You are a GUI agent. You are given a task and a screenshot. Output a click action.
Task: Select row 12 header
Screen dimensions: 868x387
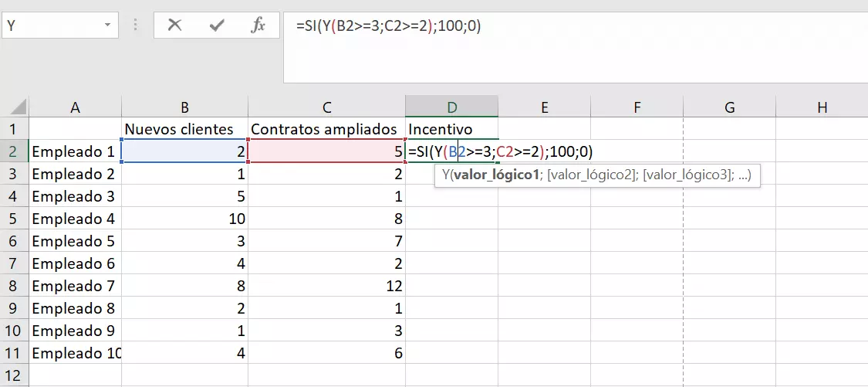coord(15,375)
